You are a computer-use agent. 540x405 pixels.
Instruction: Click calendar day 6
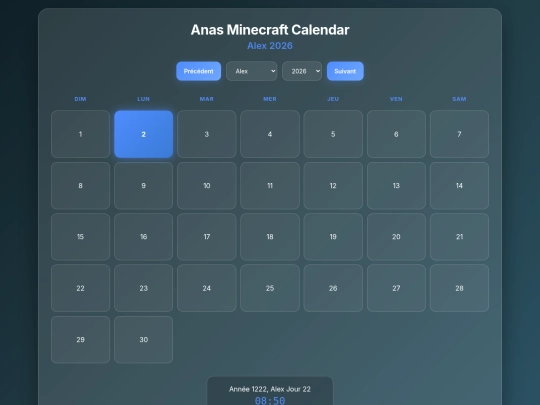[x=396, y=134]
